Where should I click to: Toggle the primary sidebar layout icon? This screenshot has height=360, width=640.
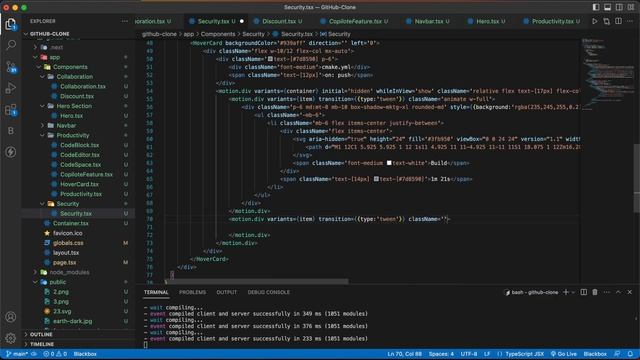click(x=596, y=7)
